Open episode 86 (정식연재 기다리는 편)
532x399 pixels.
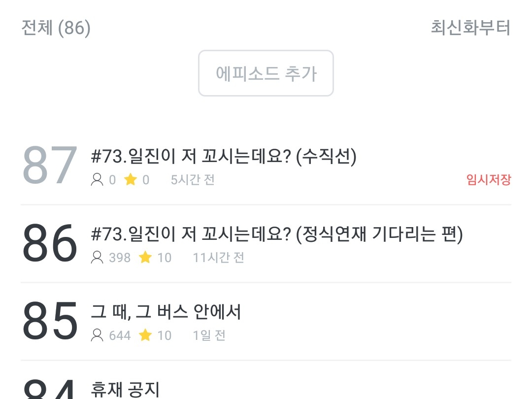coord(277,234)
